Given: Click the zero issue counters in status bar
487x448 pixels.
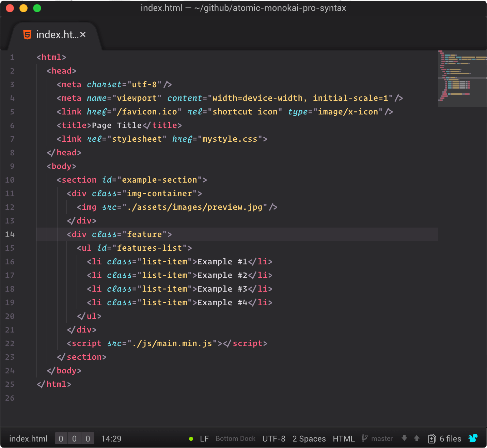Looking at the screenshot, I should click(74, 438).
